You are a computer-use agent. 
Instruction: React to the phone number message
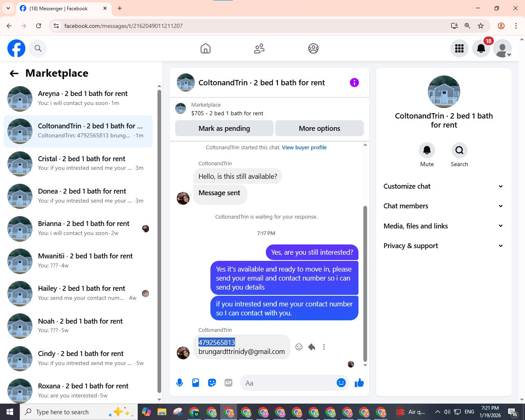click(x=299, y=347)
